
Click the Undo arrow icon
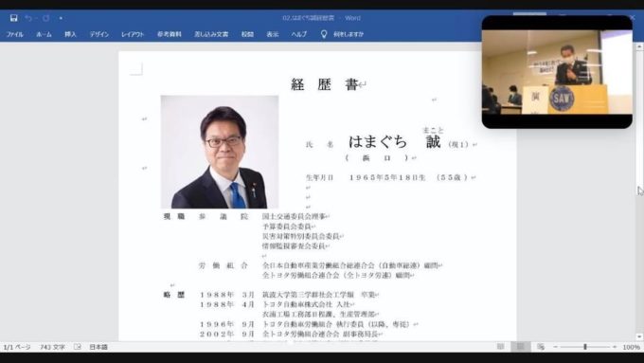point(28,18)
